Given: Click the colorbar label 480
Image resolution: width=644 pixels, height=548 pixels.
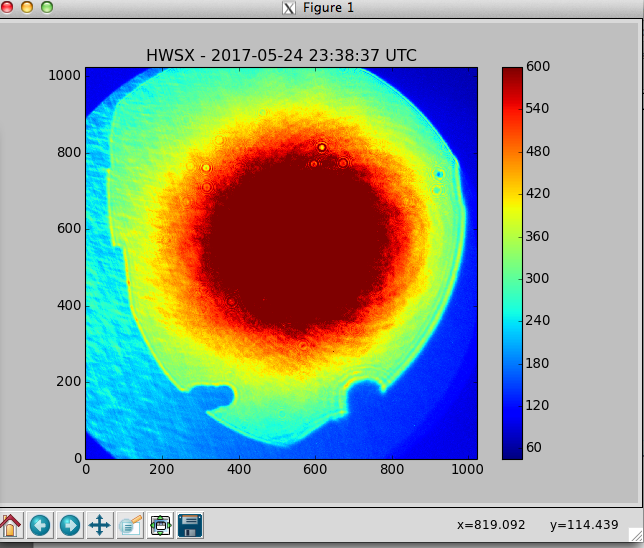Looking at the screenshot, I should [x=538, y=151].
